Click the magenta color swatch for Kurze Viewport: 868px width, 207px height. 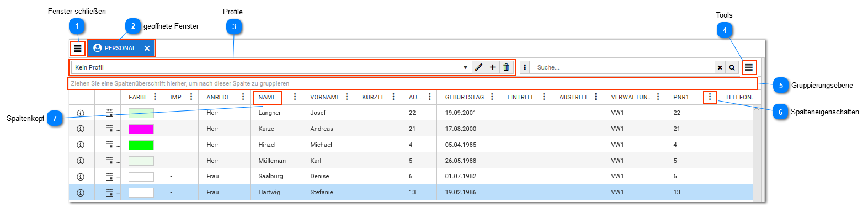click(x=141, y=129)
